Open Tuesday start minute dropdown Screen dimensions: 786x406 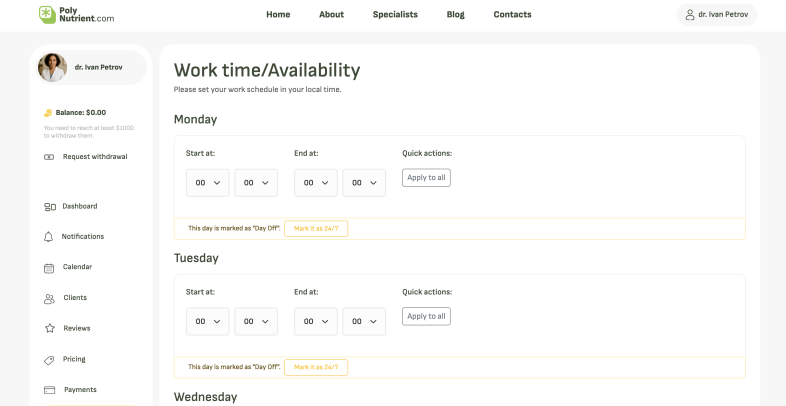[256, 321]
